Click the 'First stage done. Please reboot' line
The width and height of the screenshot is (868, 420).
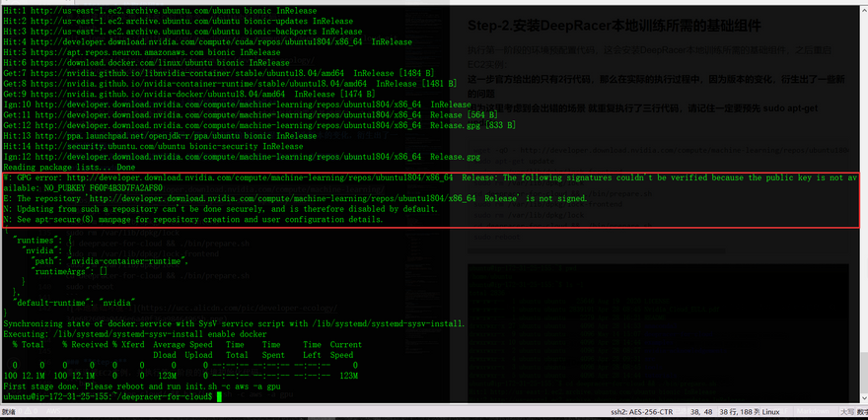(x=142, y=386)
